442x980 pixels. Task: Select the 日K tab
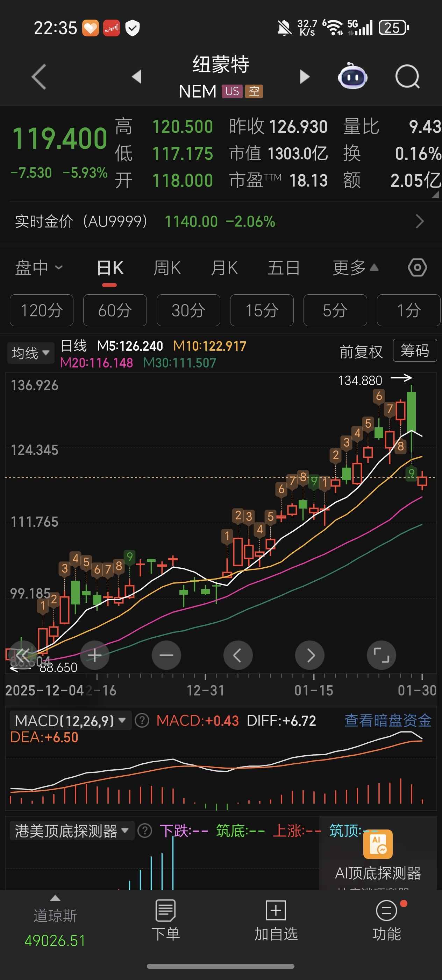110,267
